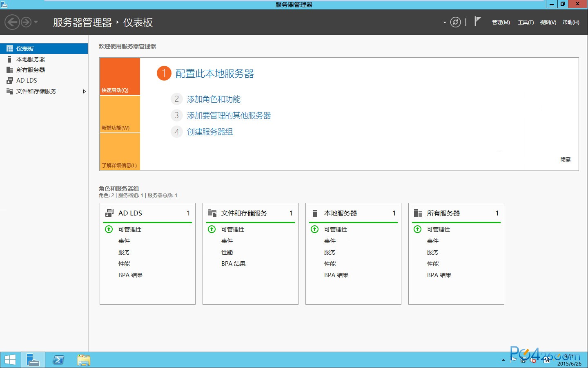Open 服务 in the 所有服务器 tile
588x368 pixels.
(433, 252)
